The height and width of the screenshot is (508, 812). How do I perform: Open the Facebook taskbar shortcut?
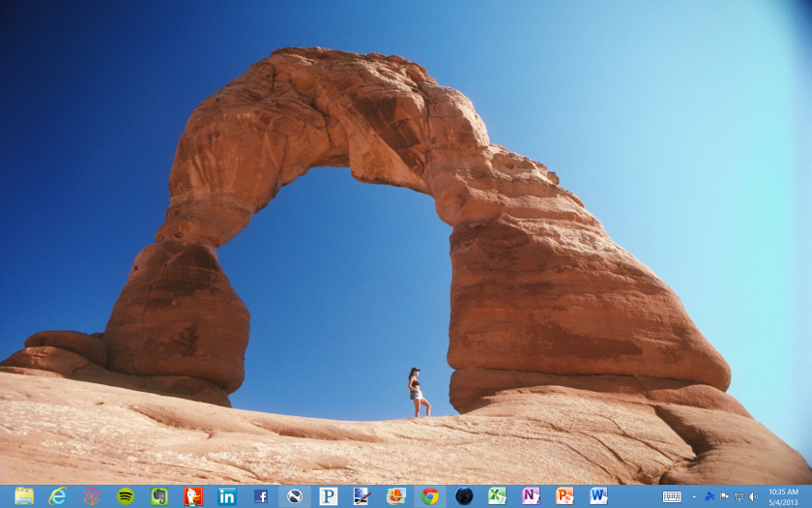pyautogui.click(x=261, y=496)
